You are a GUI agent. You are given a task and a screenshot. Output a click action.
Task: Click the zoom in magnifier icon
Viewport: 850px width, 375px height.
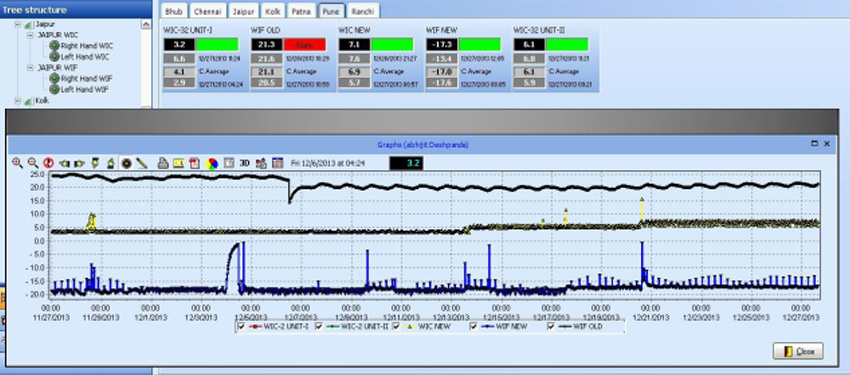pyautogui.click(x=17, y=163)
